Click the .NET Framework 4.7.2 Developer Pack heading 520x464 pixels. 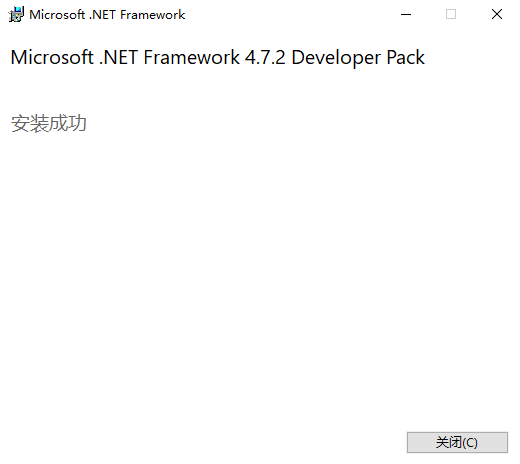[218, 57]
